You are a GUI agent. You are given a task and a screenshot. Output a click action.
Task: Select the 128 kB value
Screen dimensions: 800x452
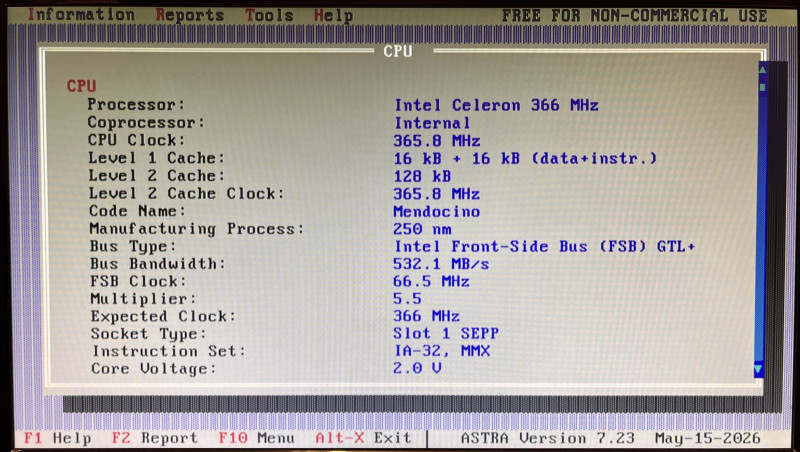(422, 177)
